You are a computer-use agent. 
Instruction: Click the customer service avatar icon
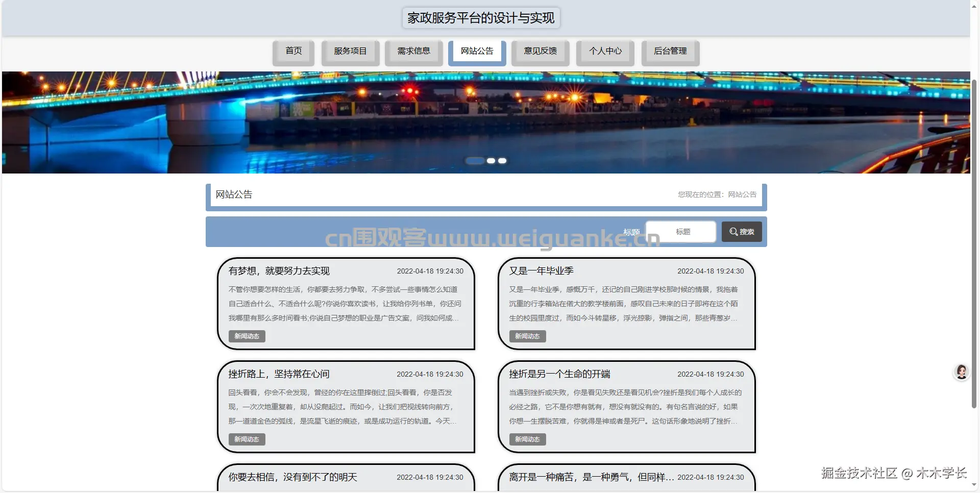pyautogui.click(x=962, y=372)
